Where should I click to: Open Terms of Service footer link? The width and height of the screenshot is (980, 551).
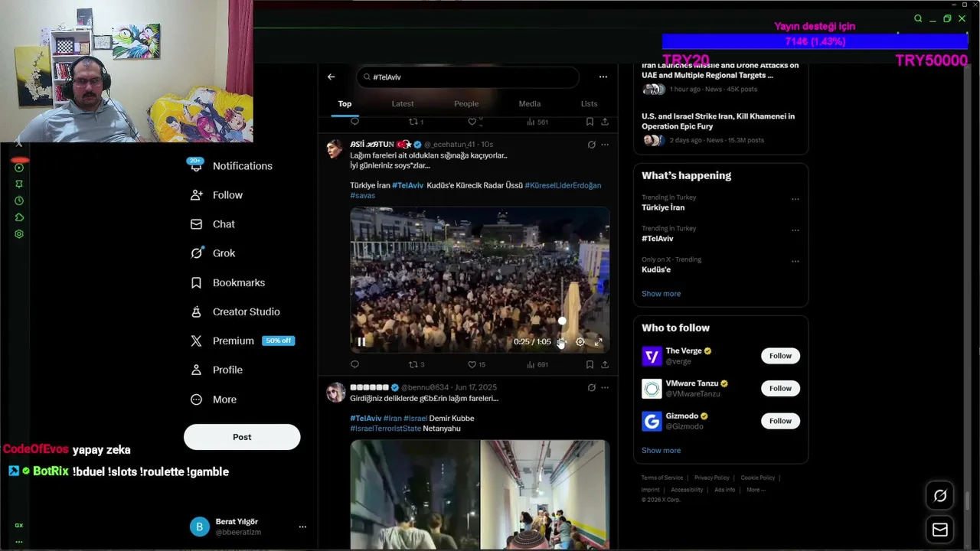[x=662, y=478]
